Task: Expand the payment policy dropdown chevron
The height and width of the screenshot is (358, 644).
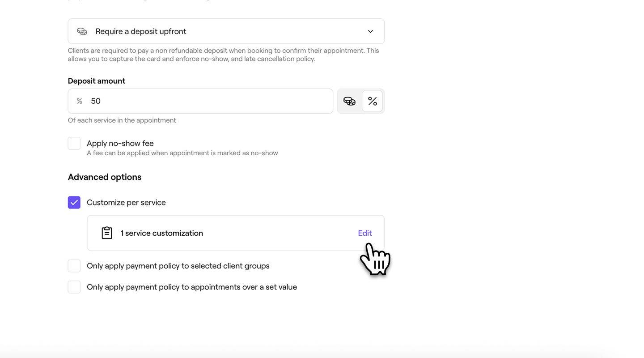Action: point(370,31)
